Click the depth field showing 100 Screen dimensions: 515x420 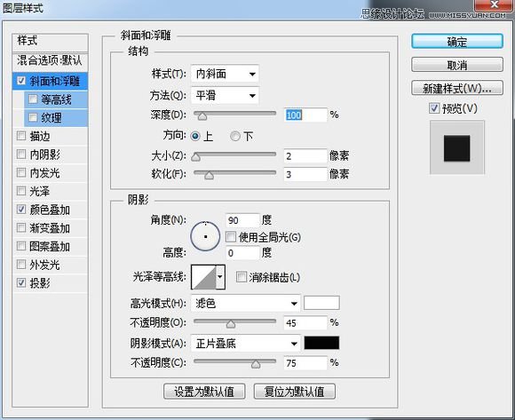point(305,115)
